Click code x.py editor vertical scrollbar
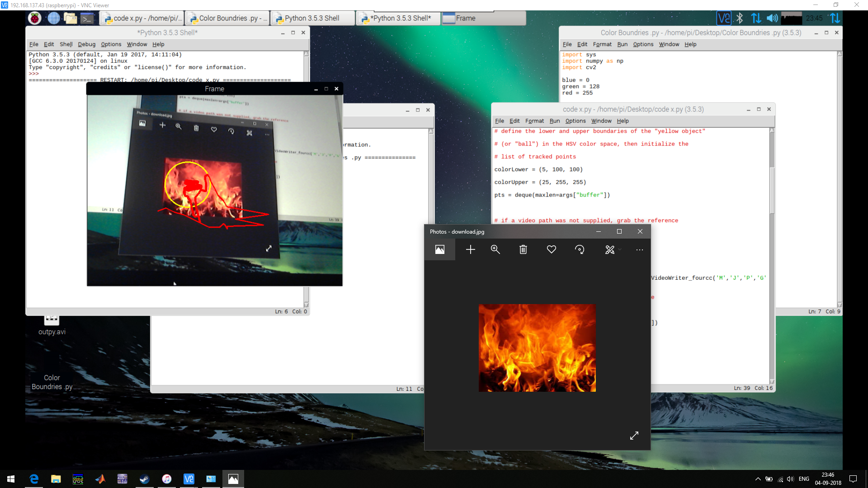Image resolution: width=868 pixels, height=488 pixels. (x=772, y=190)
